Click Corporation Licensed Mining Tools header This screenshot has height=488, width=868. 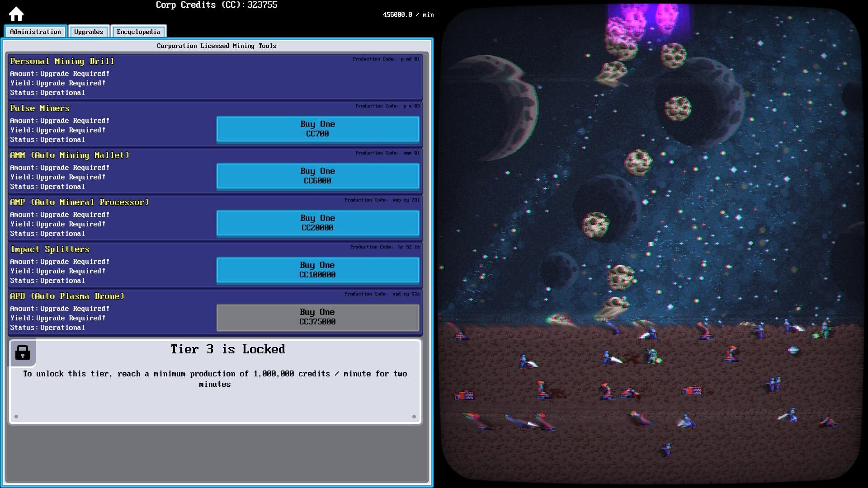click(217, 46)
